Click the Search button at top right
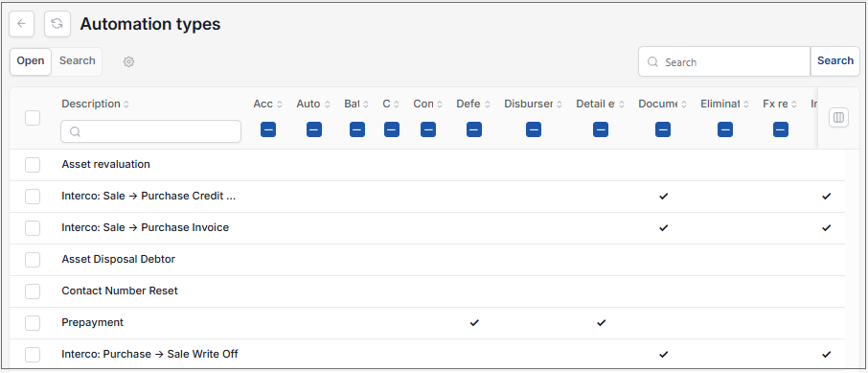 click(835, 61)
